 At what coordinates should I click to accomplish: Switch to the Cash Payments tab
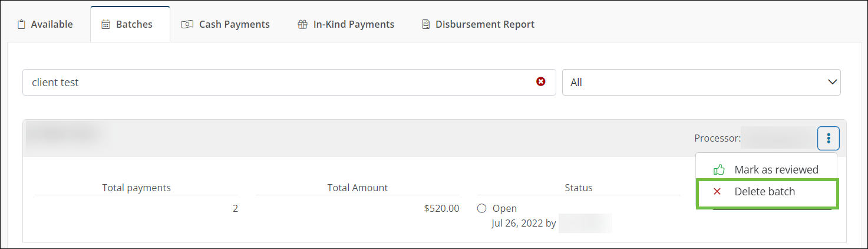tap(226, 24)
